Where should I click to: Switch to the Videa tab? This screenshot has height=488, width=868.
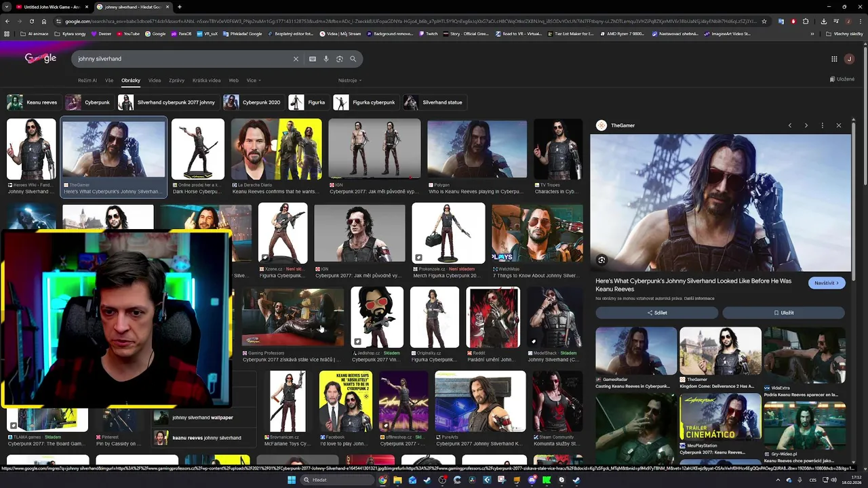(x=155, y=81)
